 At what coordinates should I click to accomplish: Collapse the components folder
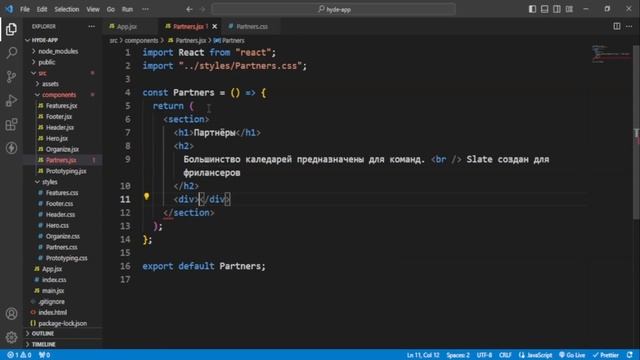(59, 95)
